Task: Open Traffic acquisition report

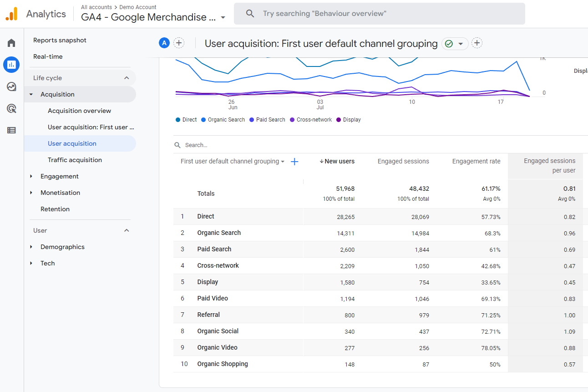Action: click(x=75, y=160)
